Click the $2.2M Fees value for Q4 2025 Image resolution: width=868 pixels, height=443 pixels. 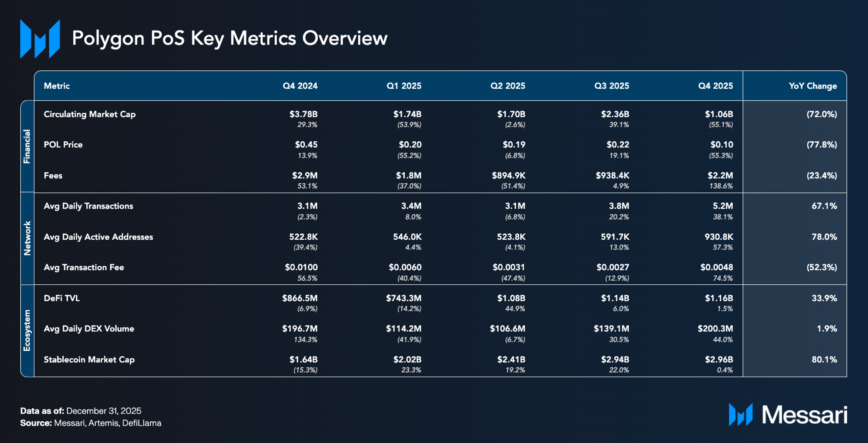click(x=721, y=175)
